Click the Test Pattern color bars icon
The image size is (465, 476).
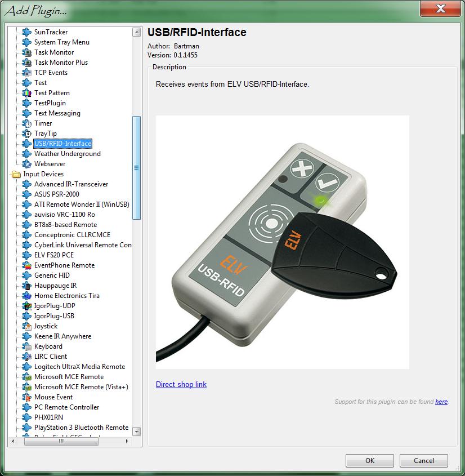pos(27,93)
